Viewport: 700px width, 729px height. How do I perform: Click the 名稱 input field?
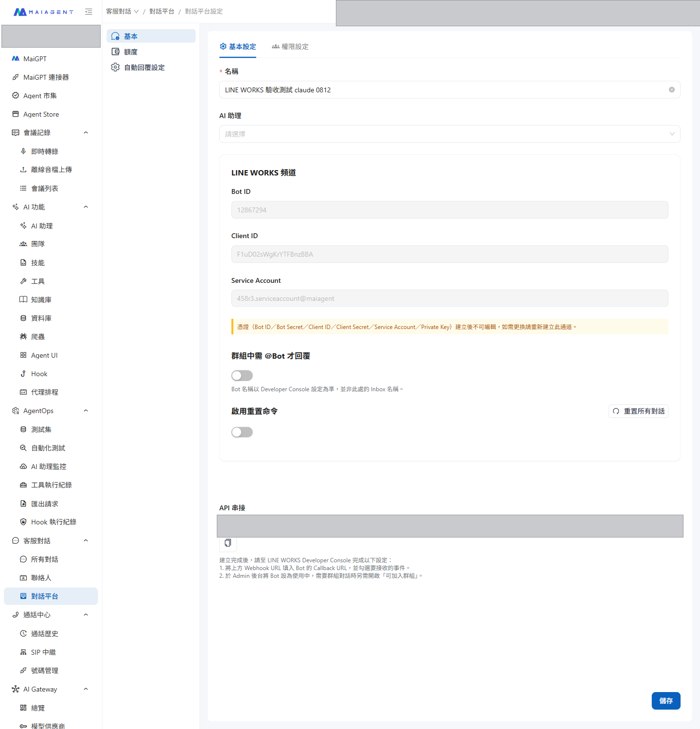pyautogui.click(x=450, y=90)
